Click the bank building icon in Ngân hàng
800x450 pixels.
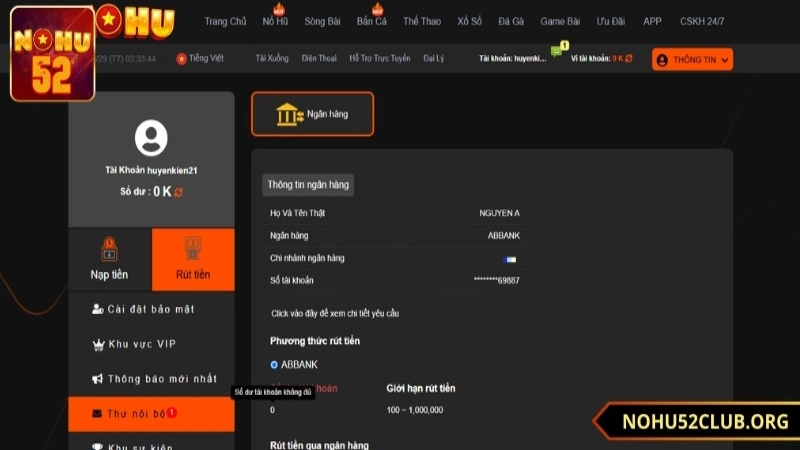289,114
